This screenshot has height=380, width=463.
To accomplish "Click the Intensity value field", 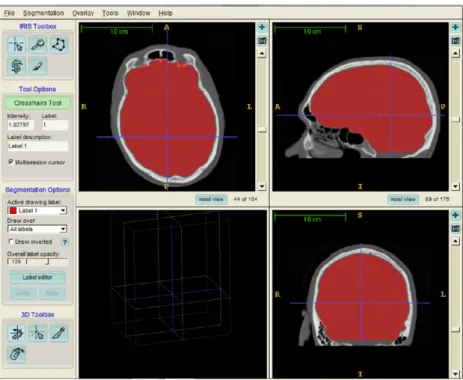I will 20,125.
